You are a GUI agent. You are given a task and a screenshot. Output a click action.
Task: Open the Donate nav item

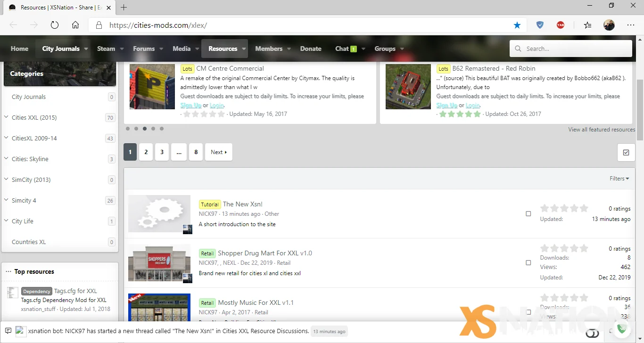click(x=311, y=49)
